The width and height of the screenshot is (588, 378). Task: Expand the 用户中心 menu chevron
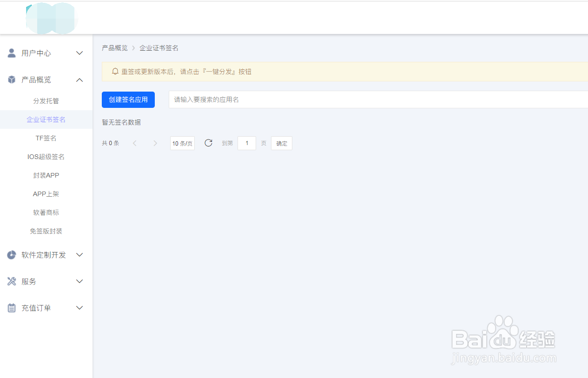79,53
